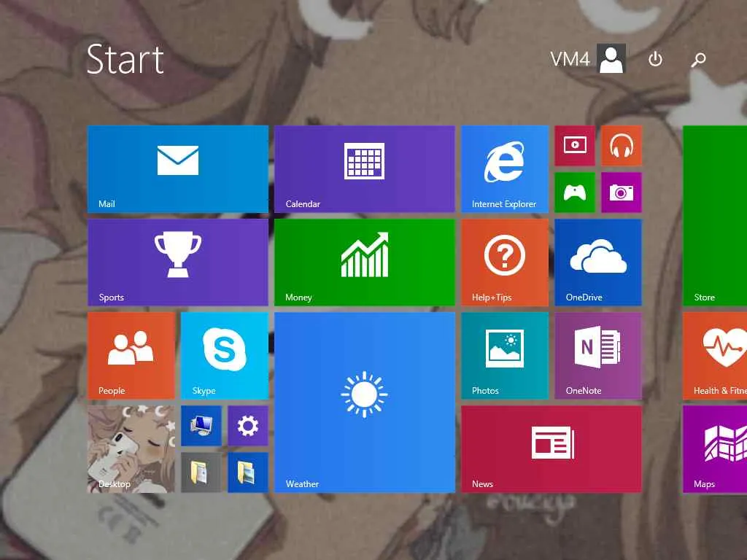
Task: Open the Pictures folder tile on blue background
Action: tap(248, 472)
